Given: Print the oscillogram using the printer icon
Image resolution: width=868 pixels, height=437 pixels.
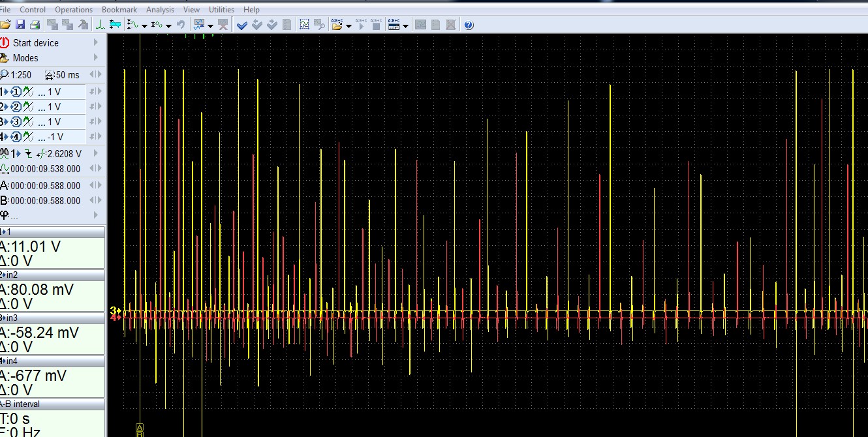Looking at the screenshot, I should click(35, 25).
